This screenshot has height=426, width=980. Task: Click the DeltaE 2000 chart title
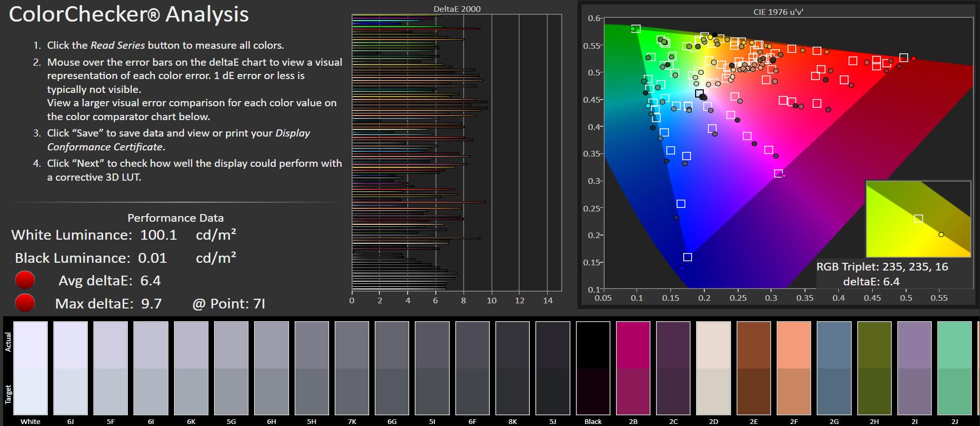[x=457, y=9]
